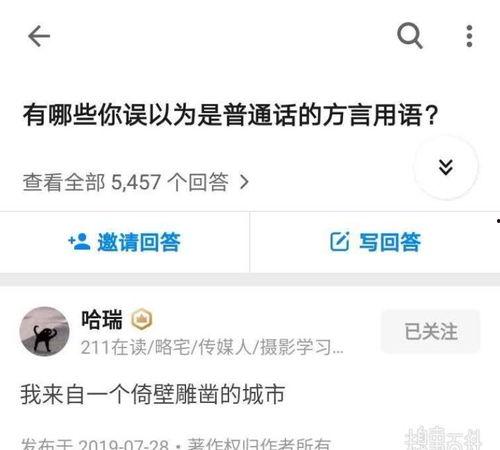
Task: Open the search magnifier icon
Action: 410,36
